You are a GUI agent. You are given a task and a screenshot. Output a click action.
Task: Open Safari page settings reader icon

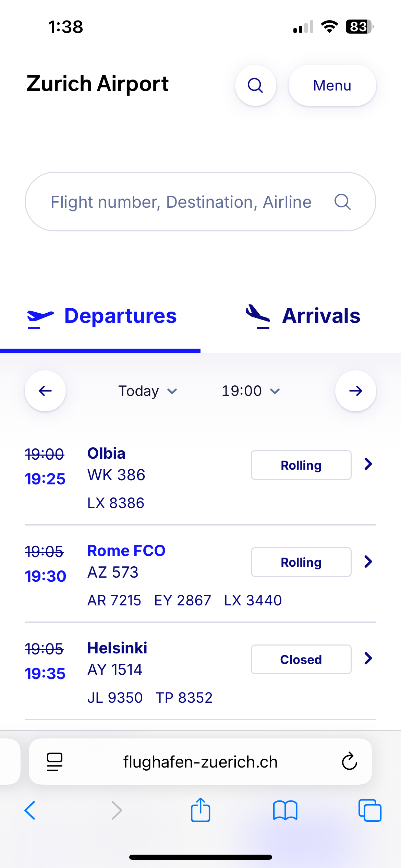[54, 762]
